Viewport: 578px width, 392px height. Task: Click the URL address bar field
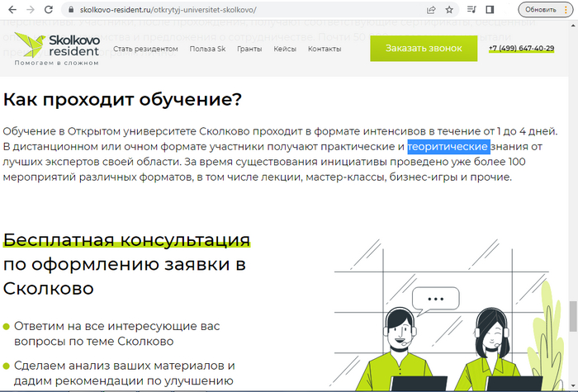[248, 10]
